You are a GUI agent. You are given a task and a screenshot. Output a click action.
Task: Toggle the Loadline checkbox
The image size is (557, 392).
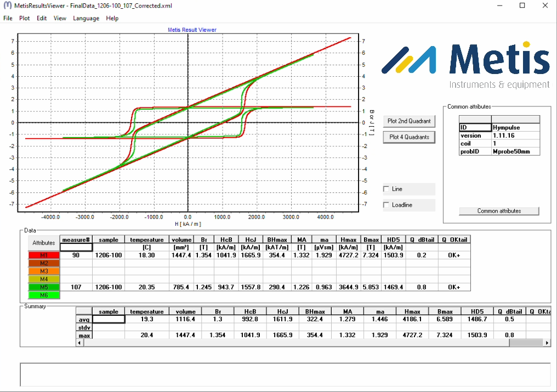(387, 205)
